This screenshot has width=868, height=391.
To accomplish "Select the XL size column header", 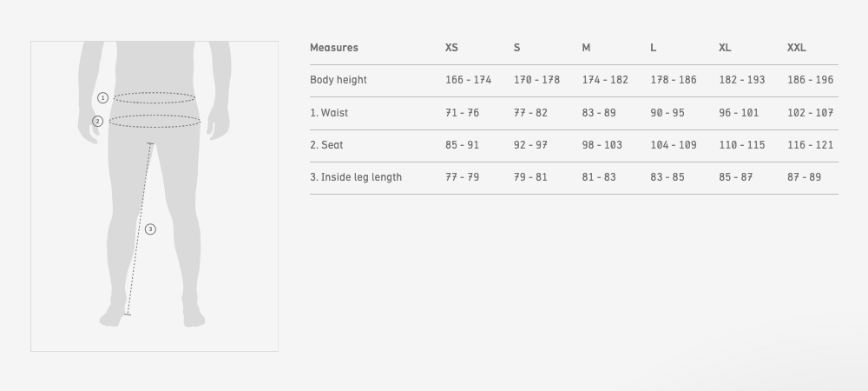I will coord(725,48).
